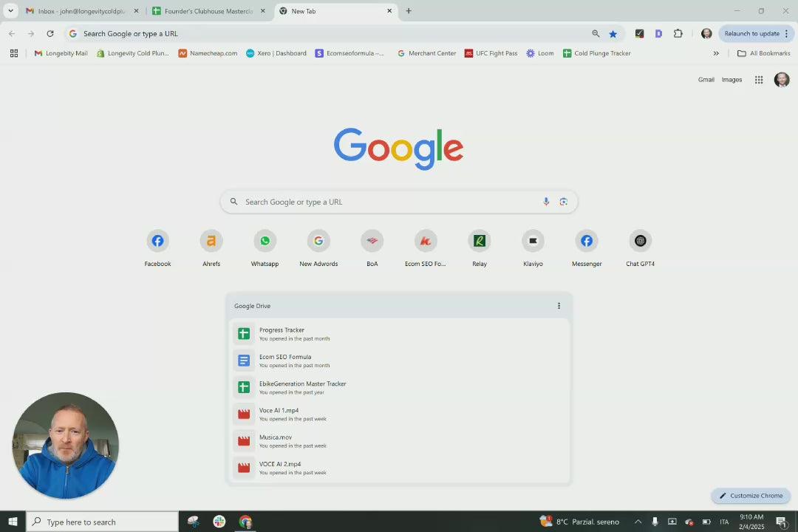Open Google Drive card options menu
The width and height of the screenshot is (798, 532).
pyautogui.click(x=559, y=306)
